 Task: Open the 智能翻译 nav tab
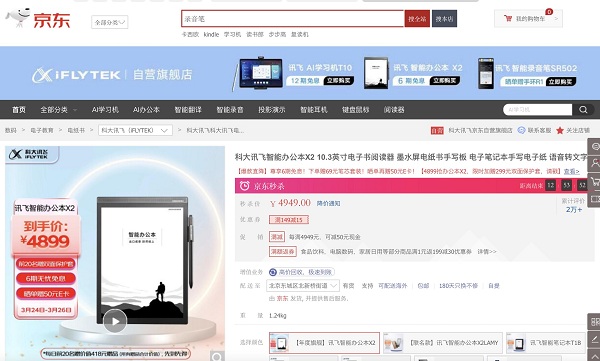188,110
